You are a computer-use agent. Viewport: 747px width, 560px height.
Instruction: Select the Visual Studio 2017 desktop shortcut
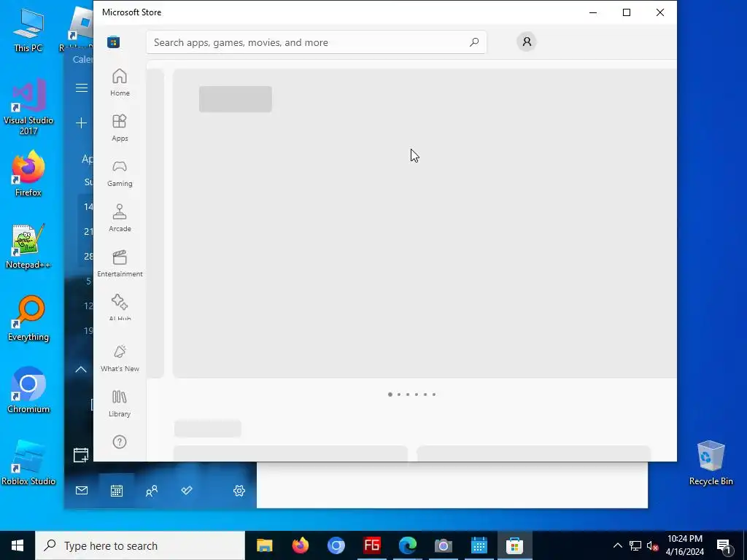(x=28, y=106)
